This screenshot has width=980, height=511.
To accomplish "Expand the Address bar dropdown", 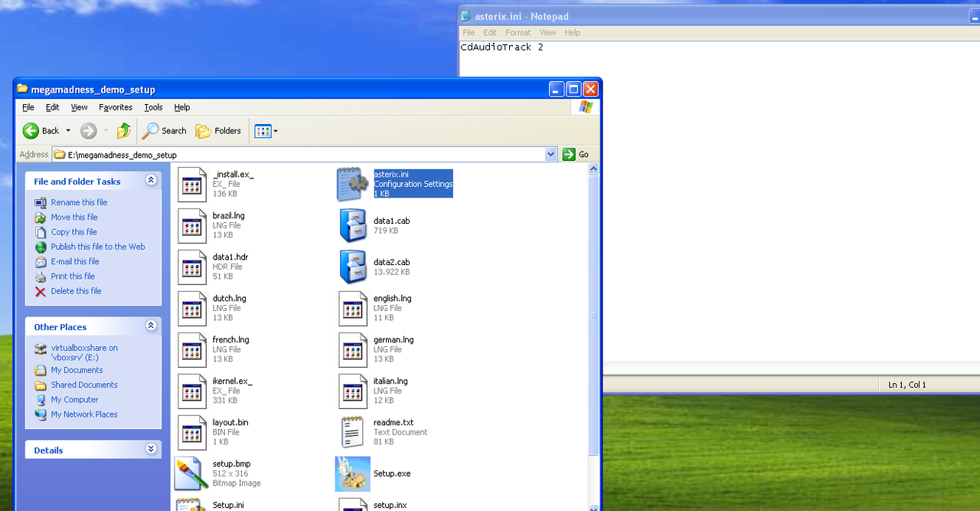I will point(551,155).
